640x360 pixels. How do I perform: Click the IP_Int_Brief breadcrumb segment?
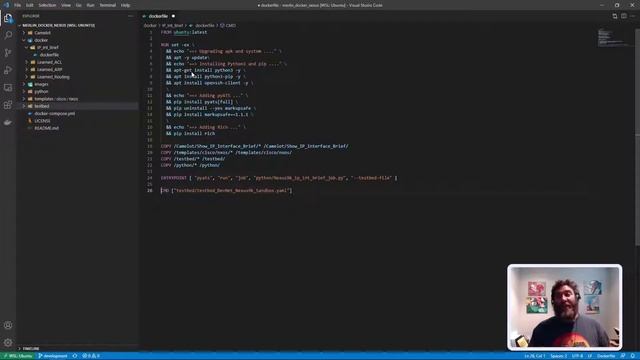click(x=173, y=25)
